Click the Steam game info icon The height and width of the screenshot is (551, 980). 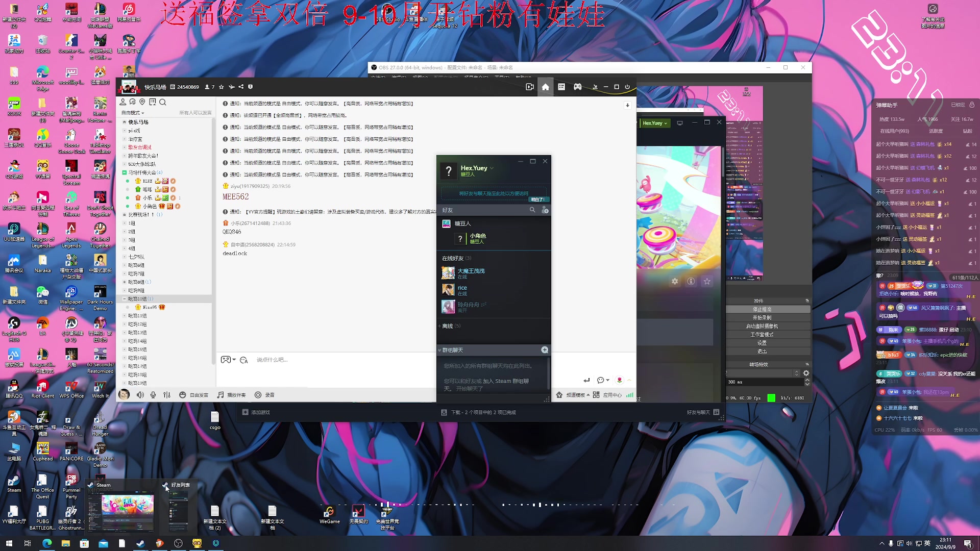click(691, 281)
